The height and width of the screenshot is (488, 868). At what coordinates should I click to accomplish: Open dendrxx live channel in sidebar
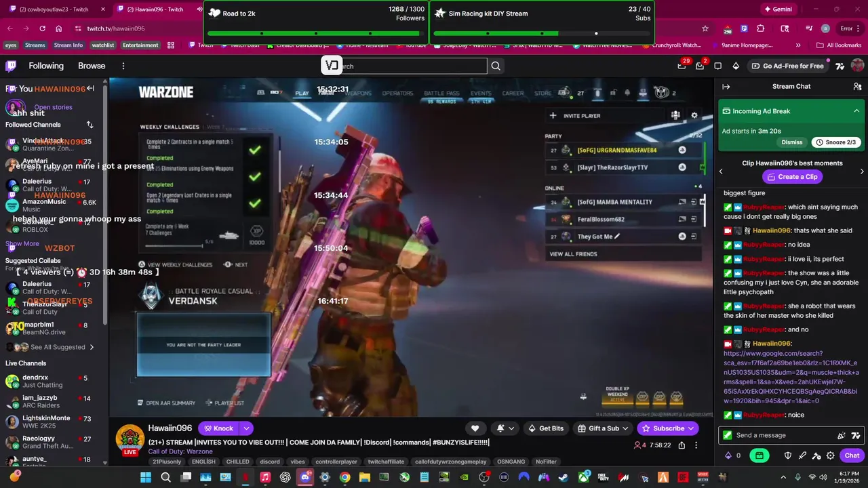[x=53, y=381]
